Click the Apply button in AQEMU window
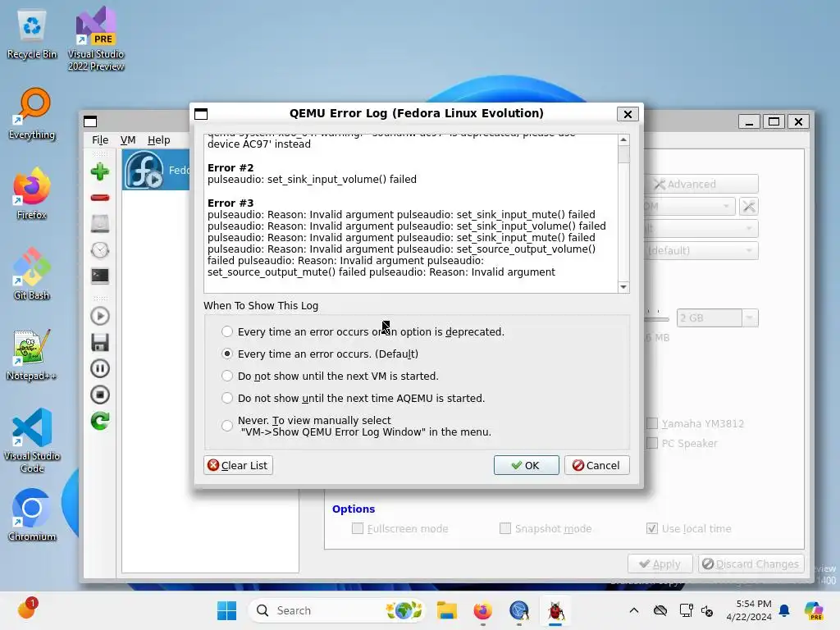Screen dimensions: 840x630 click(660, 564)
